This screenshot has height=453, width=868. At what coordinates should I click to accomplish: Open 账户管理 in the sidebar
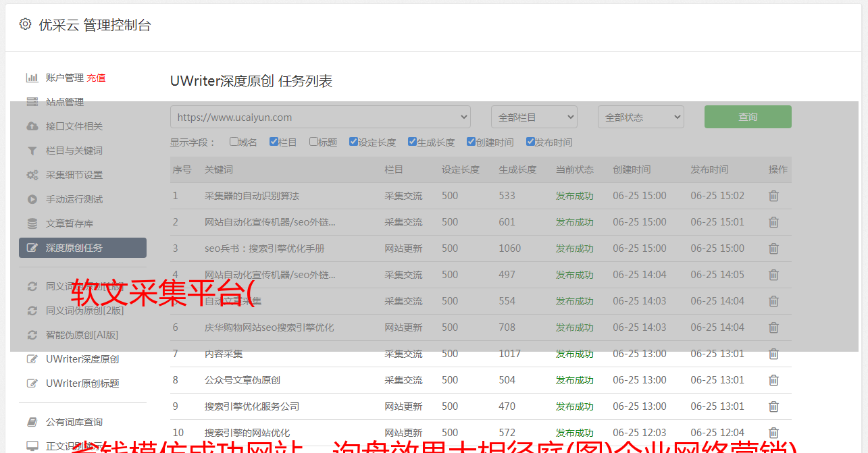click(65, 78)
